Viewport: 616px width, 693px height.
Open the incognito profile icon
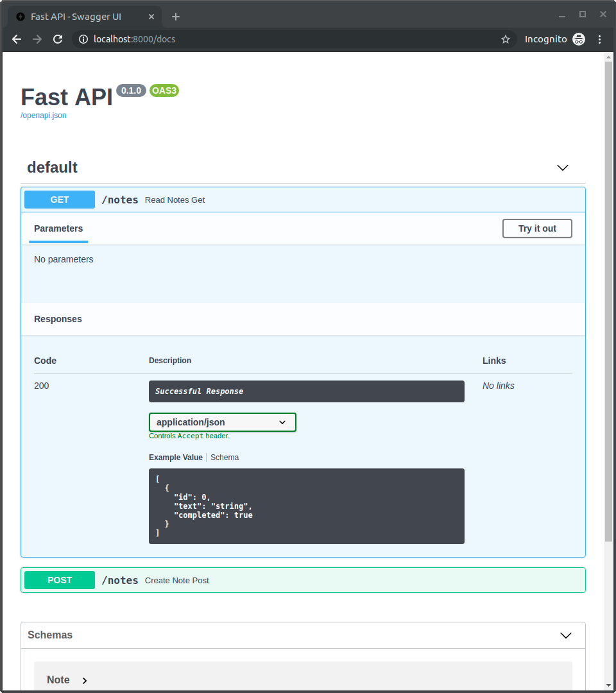point(579,39)
